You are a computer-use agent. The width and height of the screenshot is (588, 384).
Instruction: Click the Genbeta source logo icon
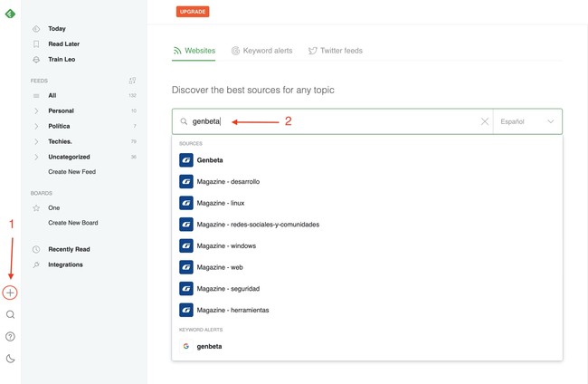coord(186,160)
